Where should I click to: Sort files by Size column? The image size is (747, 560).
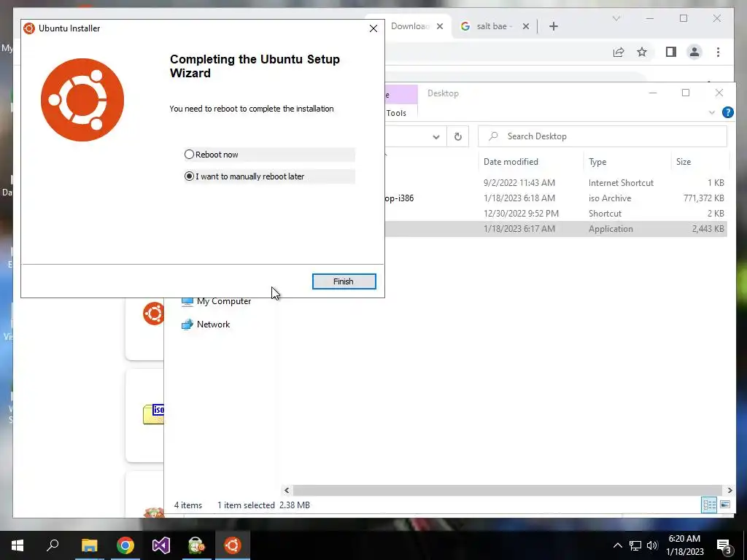(x=683, y=161)
